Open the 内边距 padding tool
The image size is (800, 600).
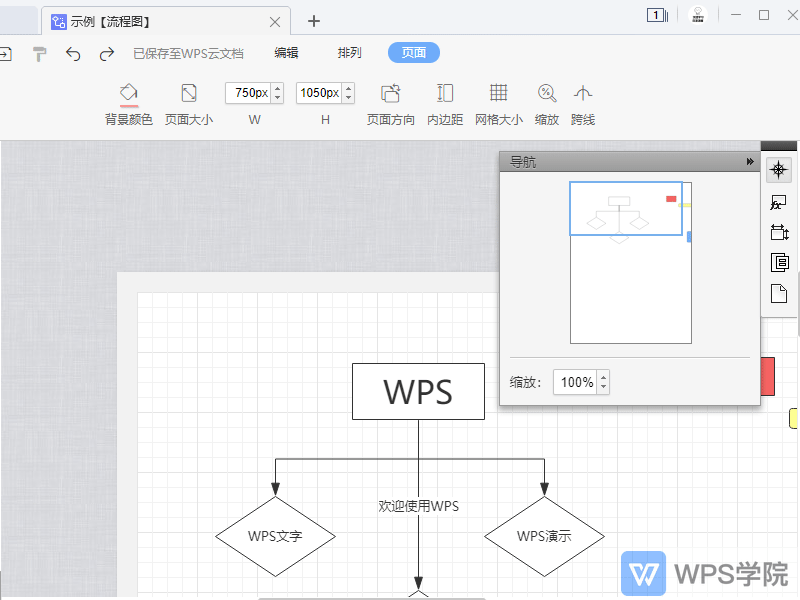[x=445, y=105]
